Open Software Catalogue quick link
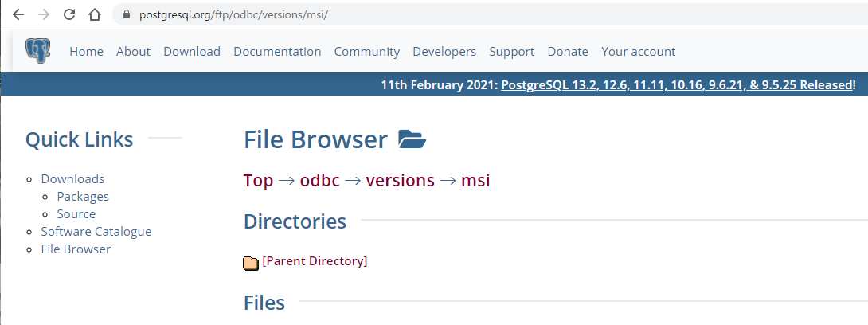The width and height of the screenshot is (868, 325). point(96,231)
